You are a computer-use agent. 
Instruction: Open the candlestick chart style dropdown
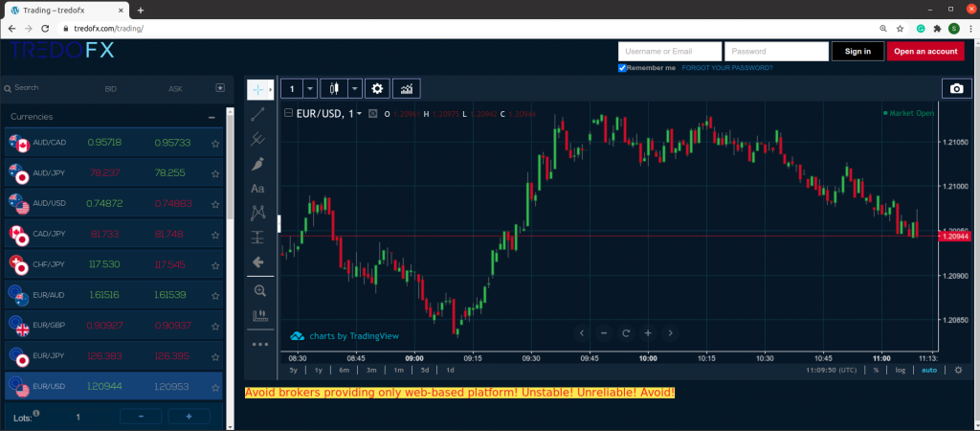point(355,89)
